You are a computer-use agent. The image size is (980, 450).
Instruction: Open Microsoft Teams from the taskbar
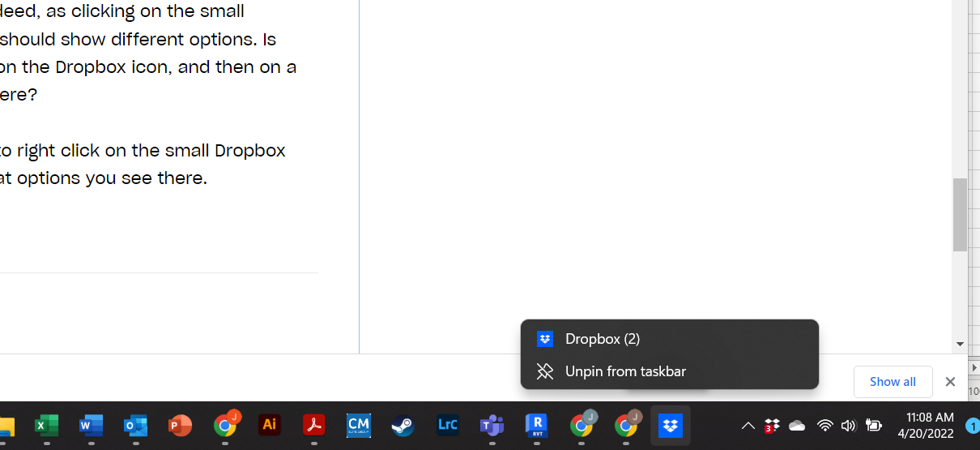click(492, 425)
